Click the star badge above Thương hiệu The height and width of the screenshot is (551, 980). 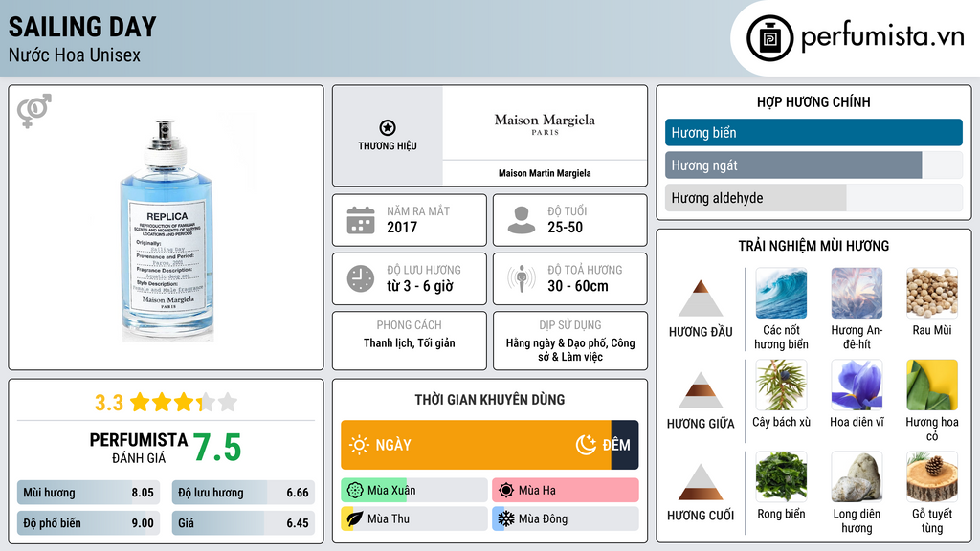click(x=387, y=128)
